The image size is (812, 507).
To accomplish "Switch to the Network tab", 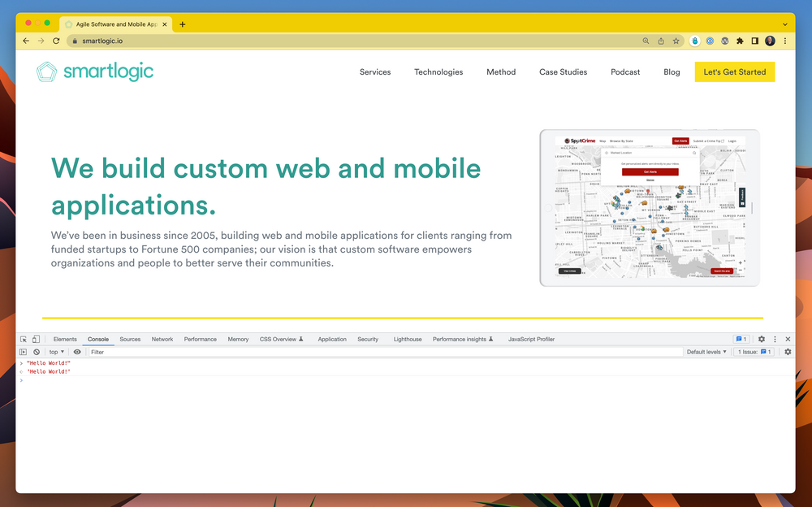I will click(x=162, y=339).
